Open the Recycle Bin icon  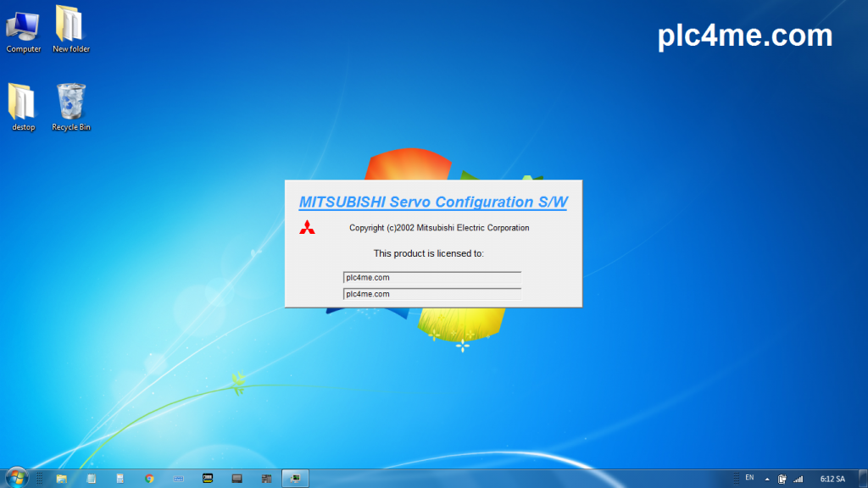71,108
